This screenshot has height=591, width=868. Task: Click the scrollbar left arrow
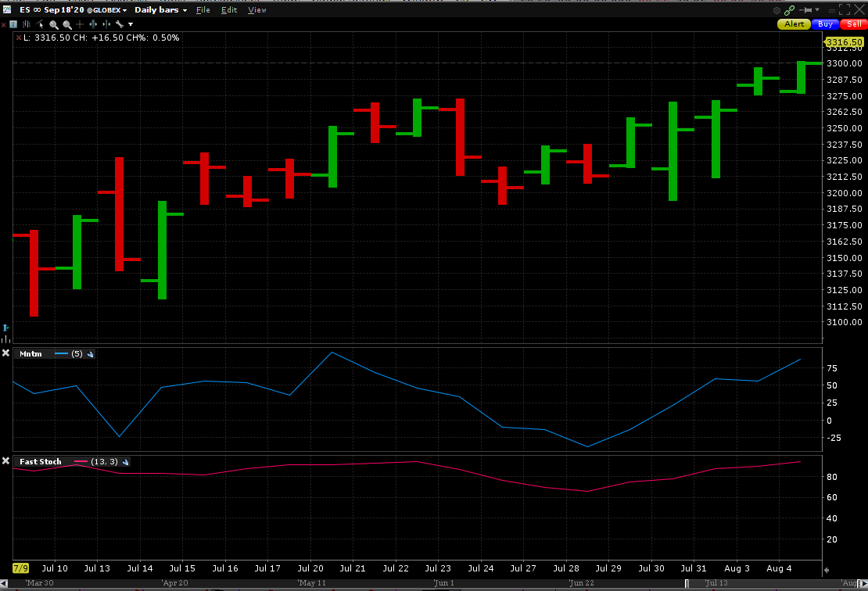click(x=4, y=583)
